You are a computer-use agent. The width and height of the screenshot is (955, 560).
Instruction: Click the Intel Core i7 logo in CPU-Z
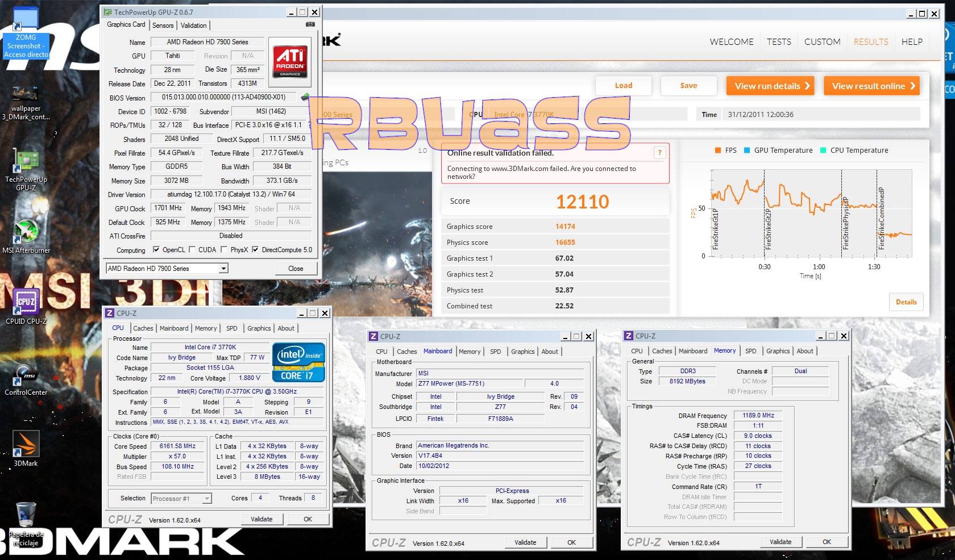[298, 362]
